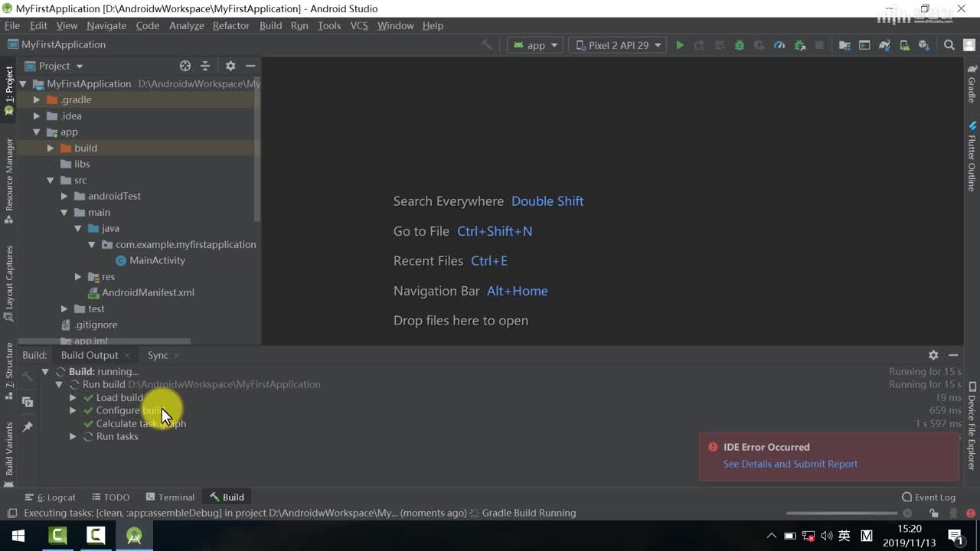
Task: Click the pin icon in the Build panel sidebar
Action: [28, 426]
